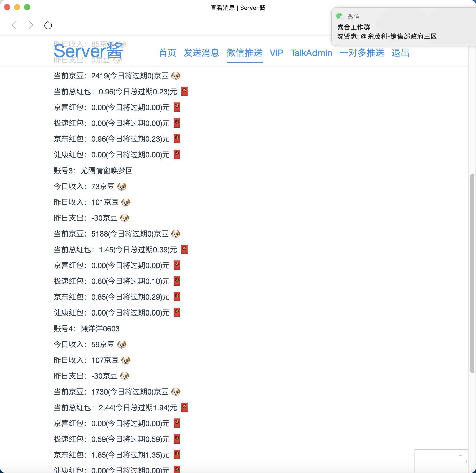Select the text 账号4：懒洋洋0603
The width and height of the screenshot is (476, 473).
pyautogui.click(x=87, y=329)
